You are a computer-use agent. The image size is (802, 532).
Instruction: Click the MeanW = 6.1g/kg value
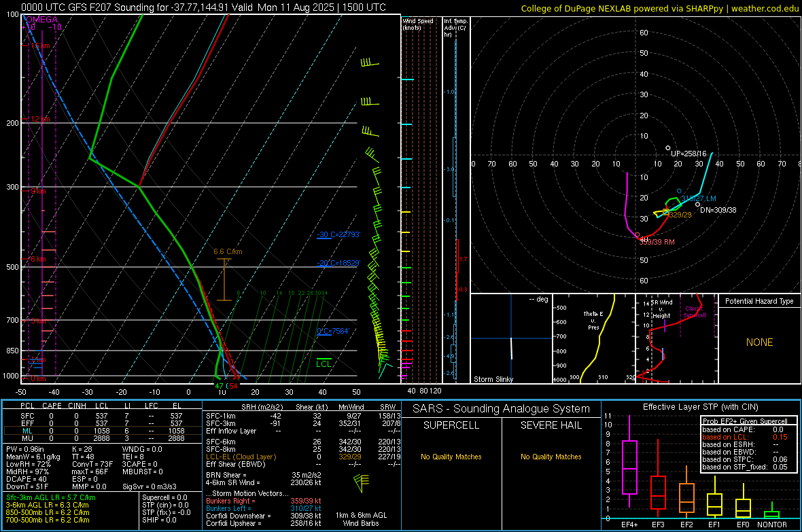[x=33, y=457]
